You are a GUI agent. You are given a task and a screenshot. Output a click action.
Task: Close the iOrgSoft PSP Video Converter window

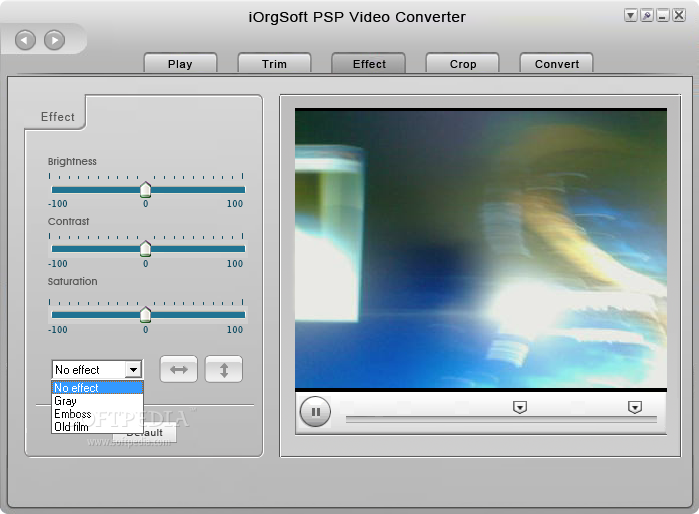click(678, 16)
